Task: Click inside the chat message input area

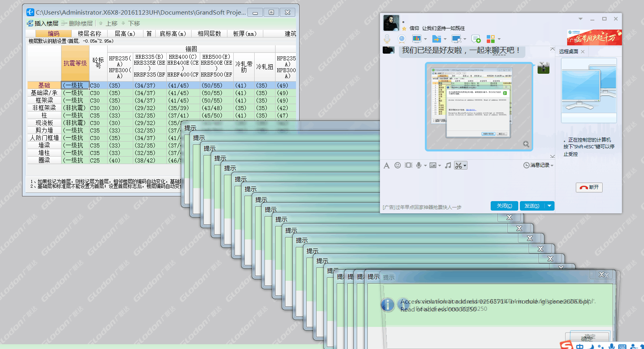Action: tap(467, 185)
